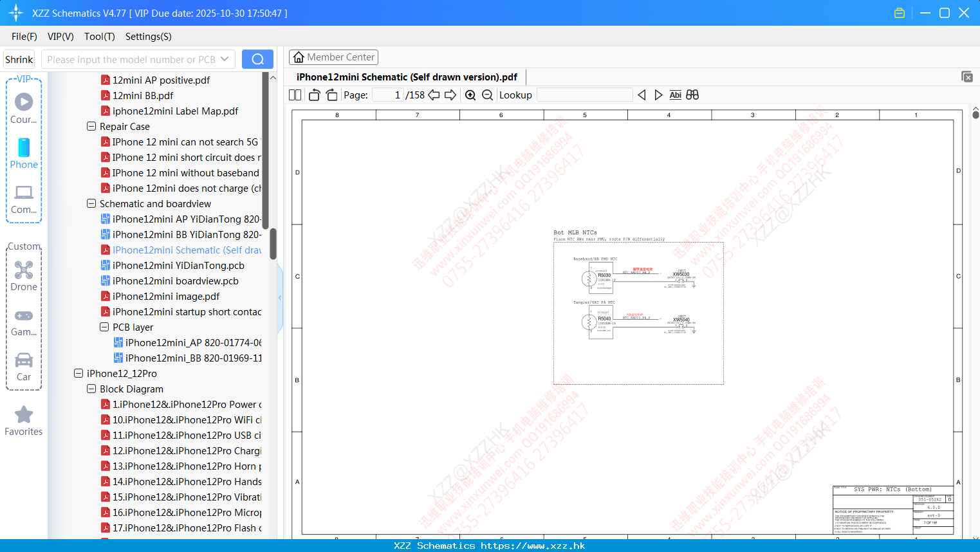Viewport: 980px width, 552px height.
Task: Visit the www.xzz.hk link in the status bar
Action: [x=533, y=546]
